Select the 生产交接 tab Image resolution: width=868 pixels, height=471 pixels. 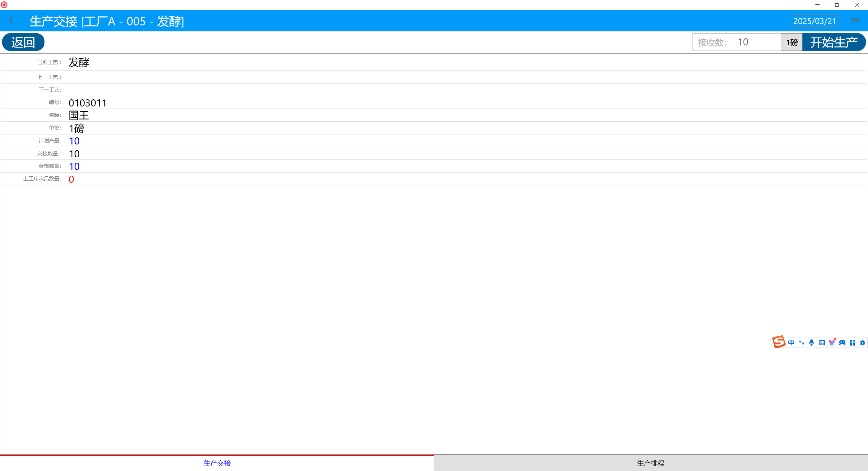(x=217, y=463)
